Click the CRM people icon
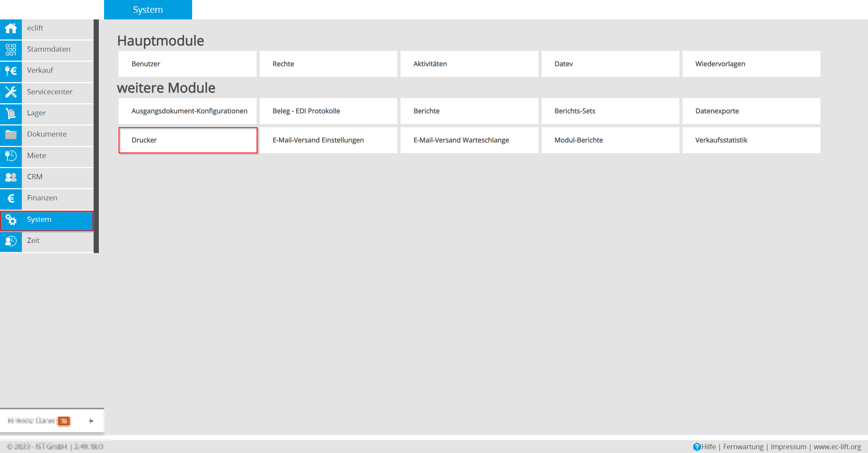The image size is (868, 453). click(11, 177)
